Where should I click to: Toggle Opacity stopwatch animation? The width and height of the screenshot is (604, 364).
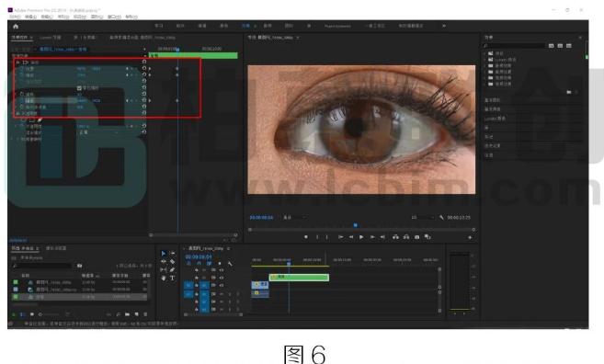coord(22,126)
